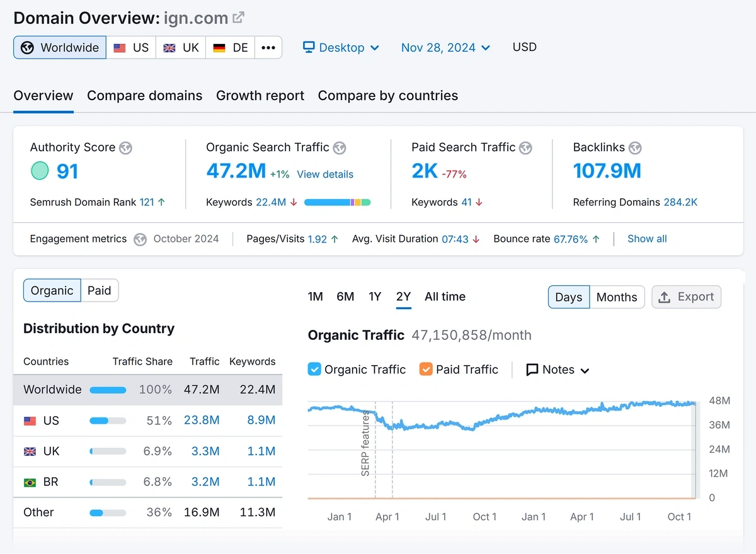Expand the Notes dropdown chevron
The image size is (756, 554).
click(x=585, y=370)
